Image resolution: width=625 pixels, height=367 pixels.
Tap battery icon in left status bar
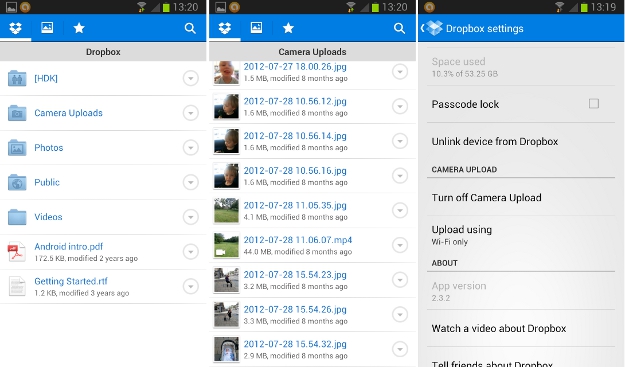pos(166,7)
